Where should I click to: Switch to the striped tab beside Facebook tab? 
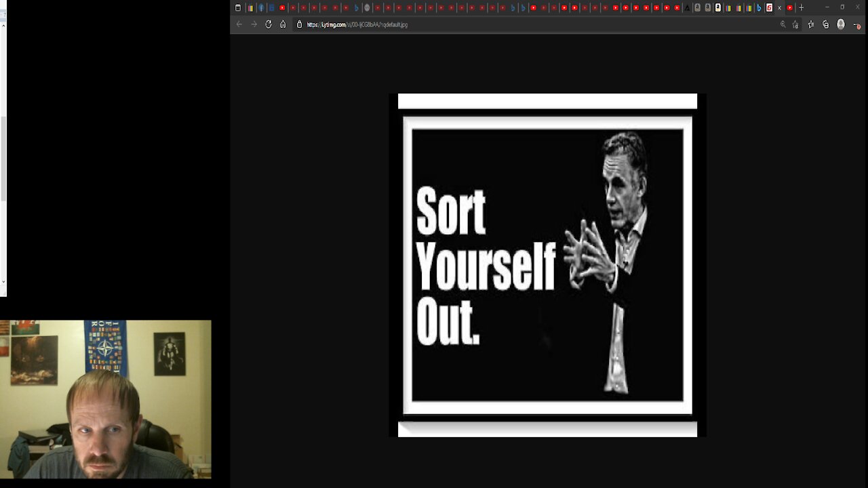pyautogui.click(x=251, y=8)
